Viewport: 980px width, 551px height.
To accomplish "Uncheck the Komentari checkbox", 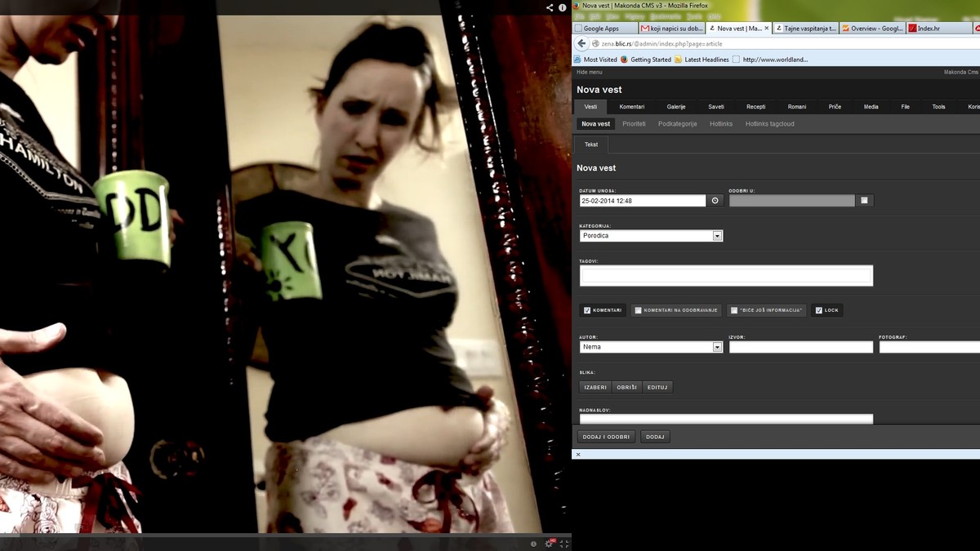I will pyautogui.click(x=587, y=310).
